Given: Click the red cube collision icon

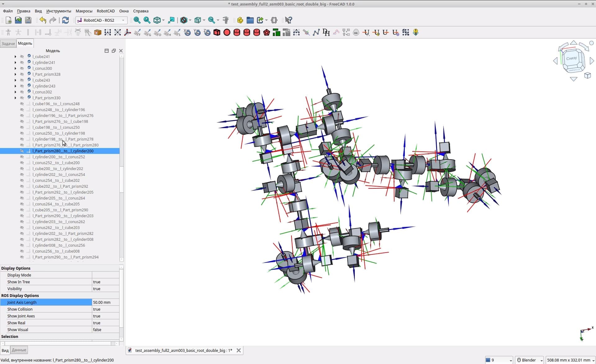Looking at the screenshot, I should 217,32.
